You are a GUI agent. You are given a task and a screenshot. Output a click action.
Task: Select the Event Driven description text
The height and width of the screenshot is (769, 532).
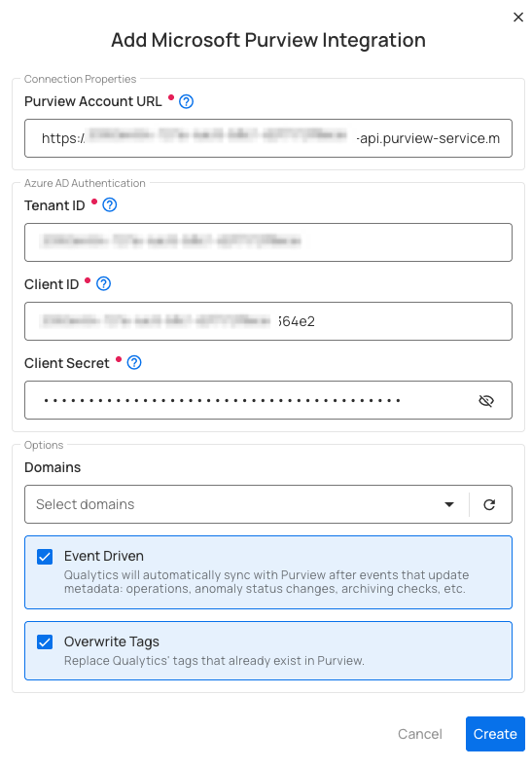[x=266, y=582]
